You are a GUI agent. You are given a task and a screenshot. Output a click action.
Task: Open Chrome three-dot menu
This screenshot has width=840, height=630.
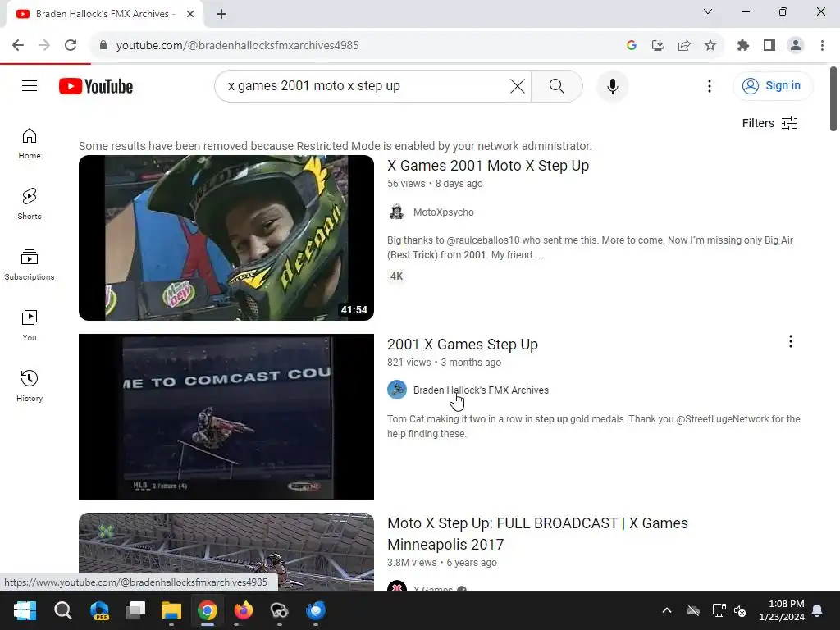coord(822,46)
